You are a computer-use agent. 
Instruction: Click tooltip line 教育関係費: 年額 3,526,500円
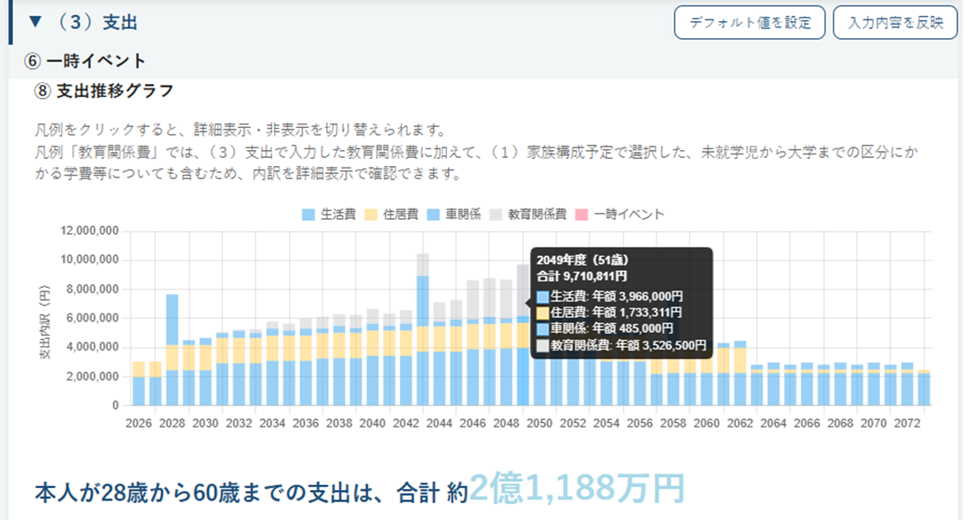click(622, 345)
